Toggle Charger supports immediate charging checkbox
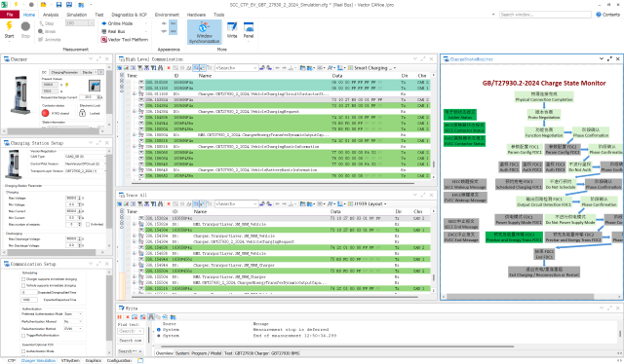Viewport: 624px width, 364px height. (x=23, y=279)
